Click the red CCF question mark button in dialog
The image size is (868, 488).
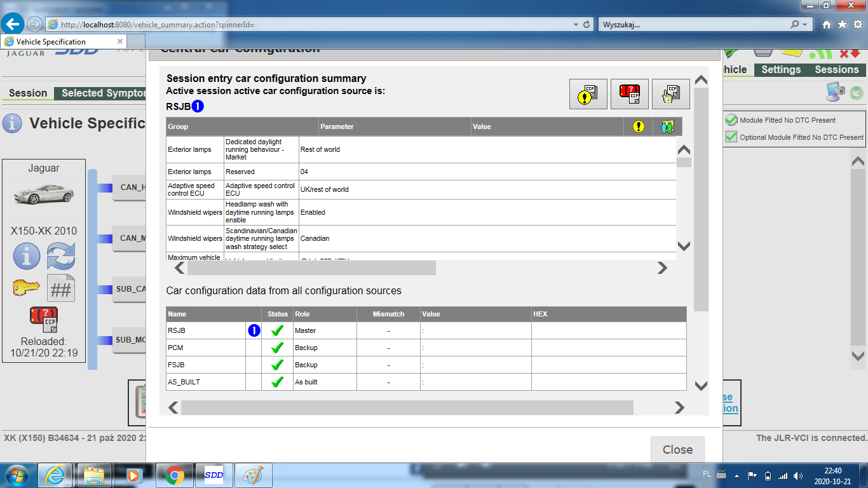(x=629, y=94)
